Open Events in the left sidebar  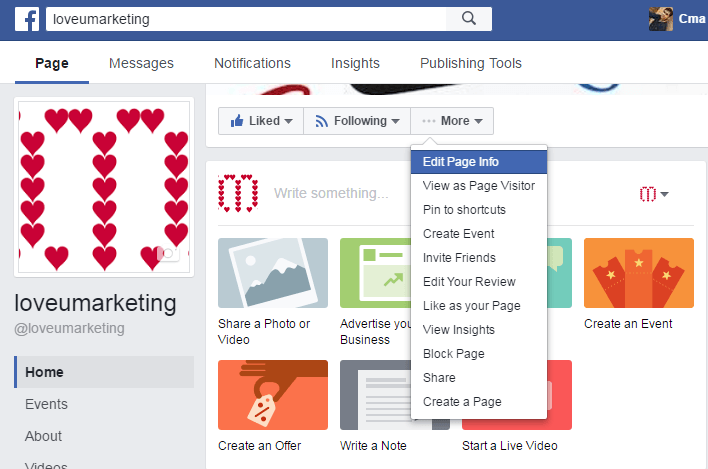click(x=47, y=404)
